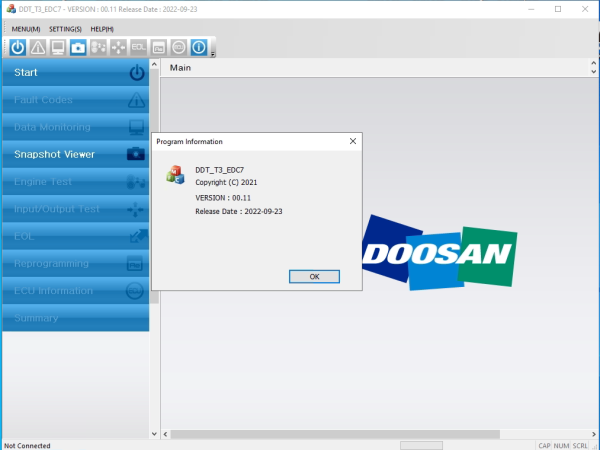Click the SCRL status bar indicator
600x450 pixels.
[580, 446]
